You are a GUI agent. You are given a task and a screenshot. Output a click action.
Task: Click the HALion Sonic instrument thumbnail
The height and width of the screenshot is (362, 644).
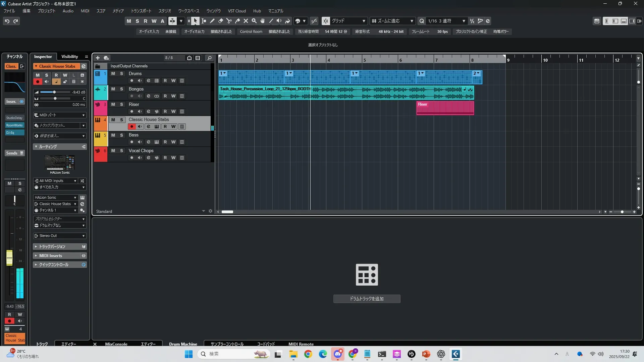coord(60,163)
